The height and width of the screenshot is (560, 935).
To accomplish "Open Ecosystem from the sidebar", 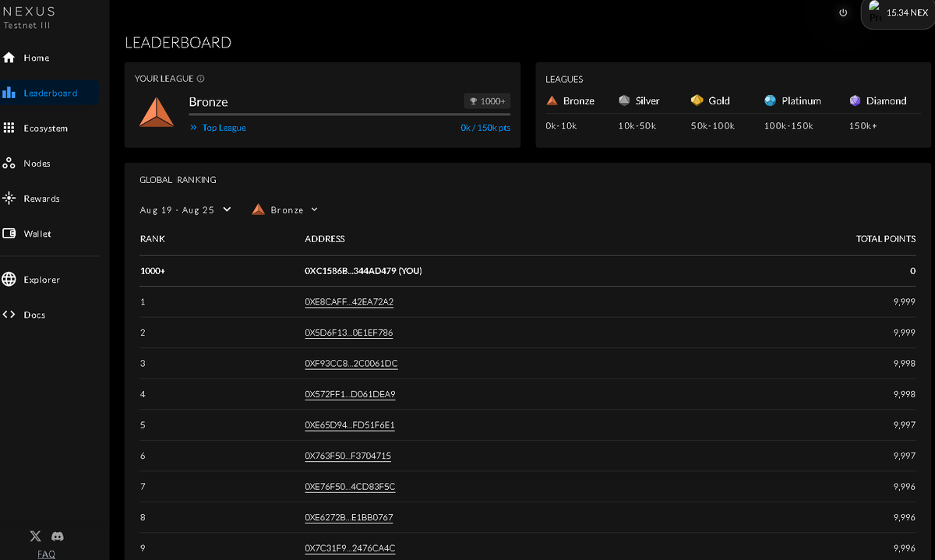I will [46, 128].
